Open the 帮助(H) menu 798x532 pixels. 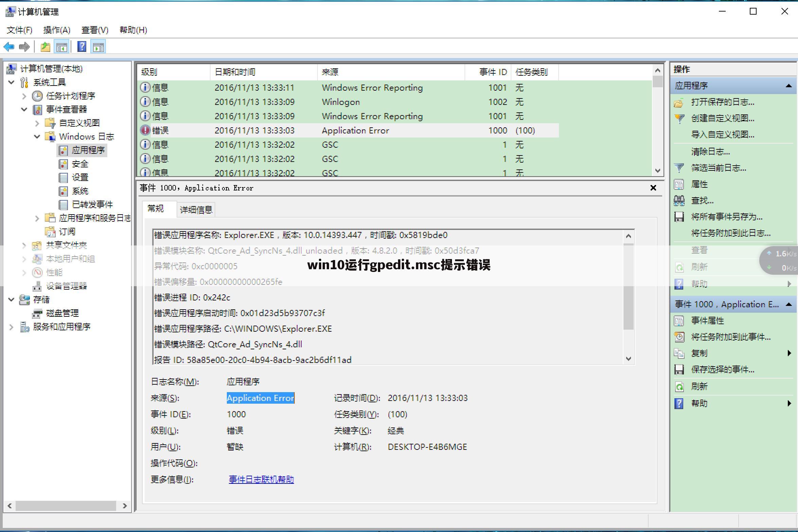(133, 30)
